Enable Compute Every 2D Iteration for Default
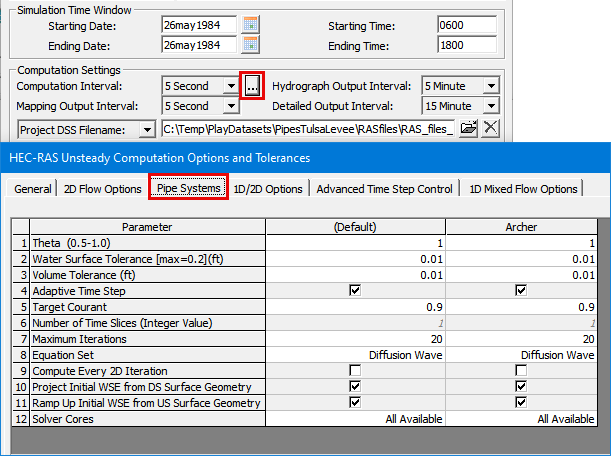Screen dimensions: 611x456 (355, 369)
